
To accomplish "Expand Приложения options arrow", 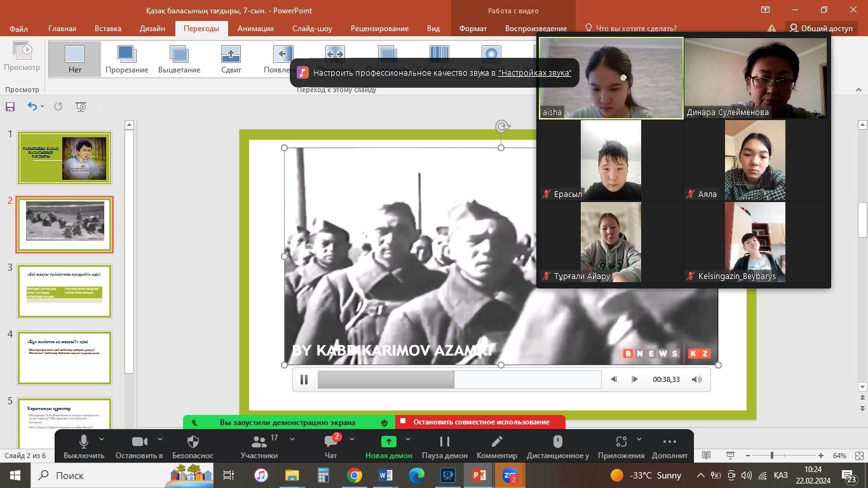I will tap(639, 439).
